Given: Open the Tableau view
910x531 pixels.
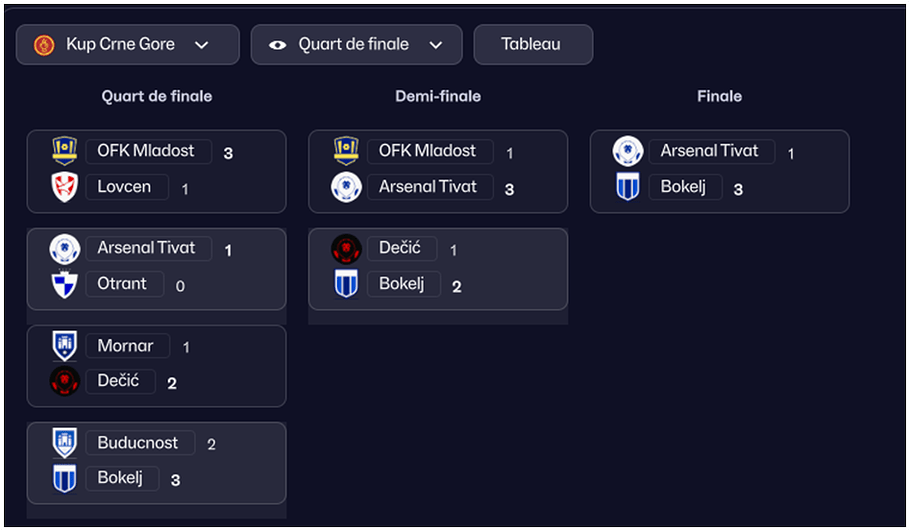Looking at the screenshot, I should pos(532,45).
